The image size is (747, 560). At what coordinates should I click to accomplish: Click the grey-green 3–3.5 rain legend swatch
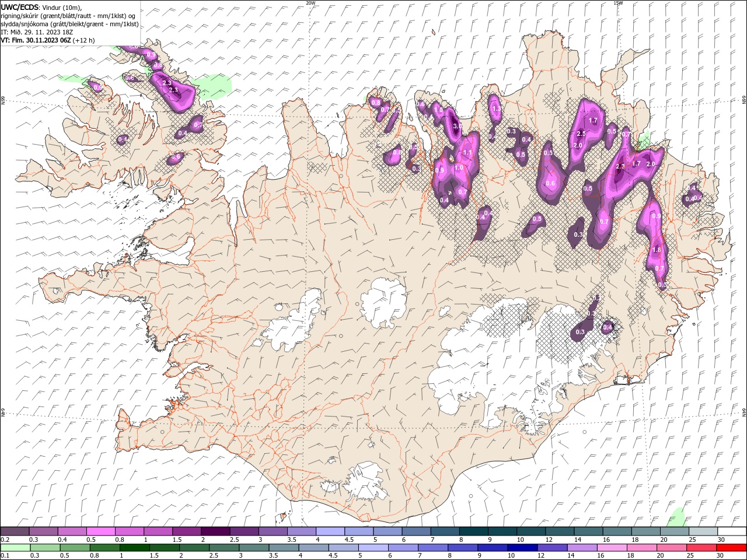(x=254, y=548)
